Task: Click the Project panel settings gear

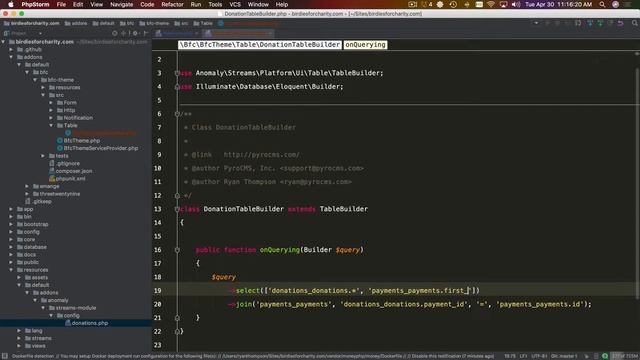Action: pyautogui.click(x=135, y=33)
